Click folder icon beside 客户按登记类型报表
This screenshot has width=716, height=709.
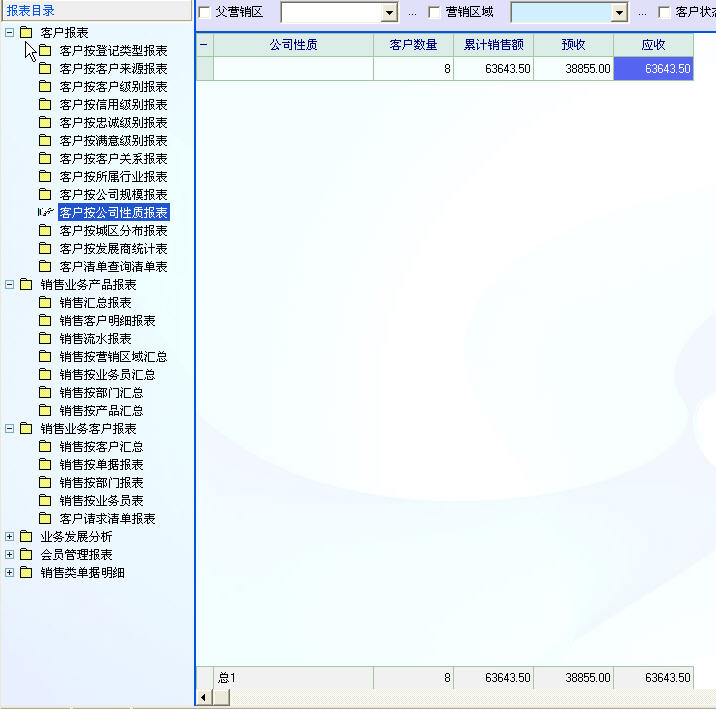click(44, 51)
